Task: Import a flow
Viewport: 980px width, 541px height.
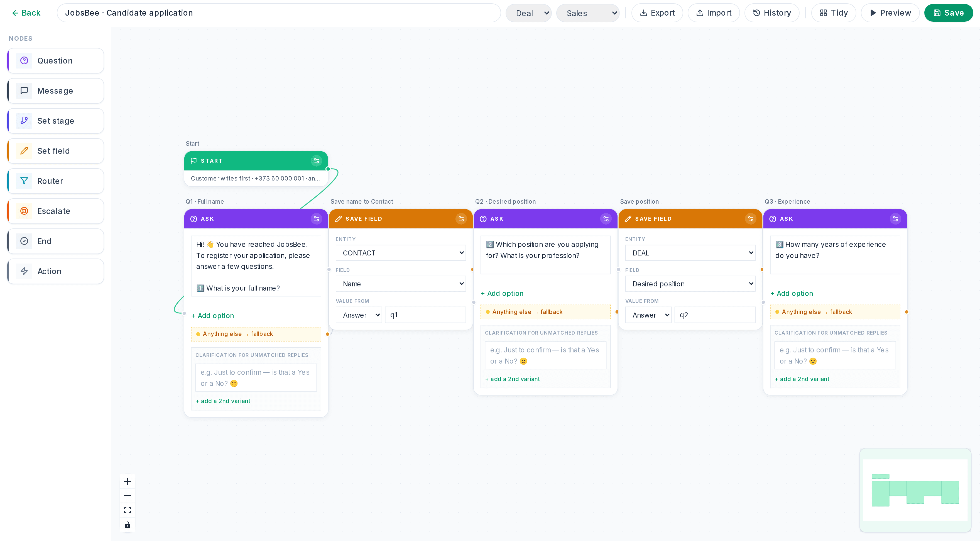Action: 714,13
